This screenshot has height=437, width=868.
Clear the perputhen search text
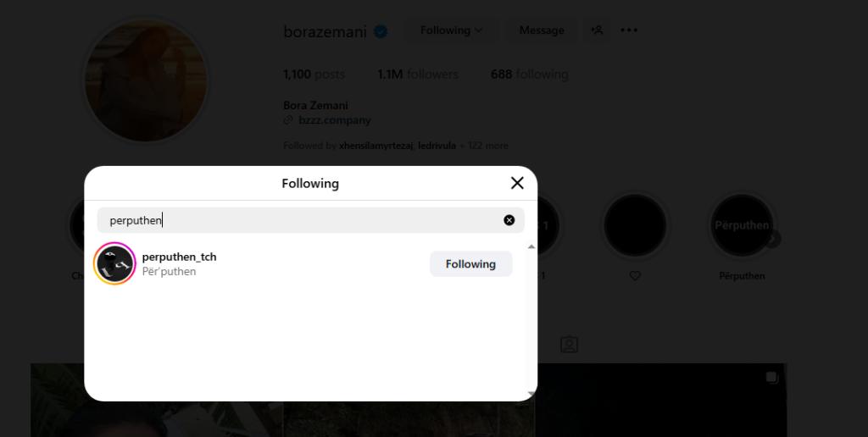point(509,220)
